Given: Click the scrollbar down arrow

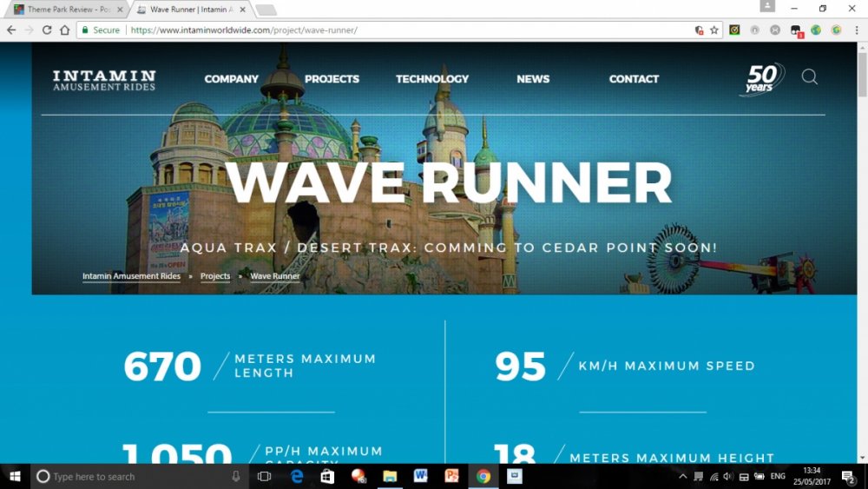Looking at the screenshot, I should click(x=863, y=459).
